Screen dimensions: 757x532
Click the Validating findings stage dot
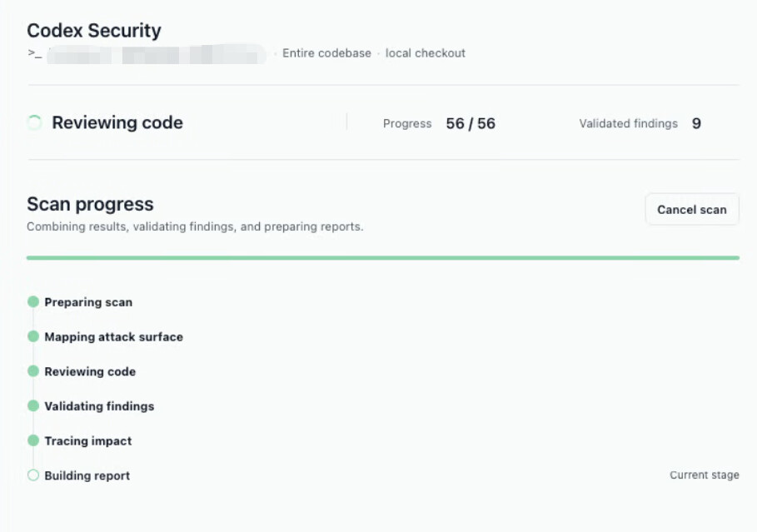point(33,405)
